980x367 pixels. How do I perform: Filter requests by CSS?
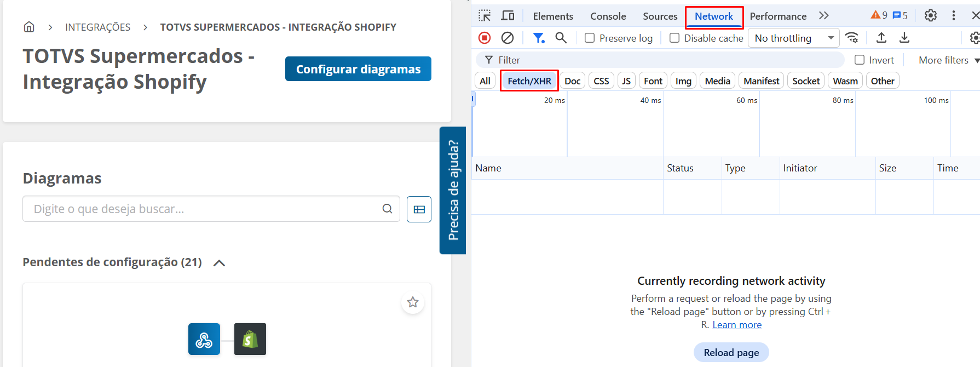pos(601,81)
